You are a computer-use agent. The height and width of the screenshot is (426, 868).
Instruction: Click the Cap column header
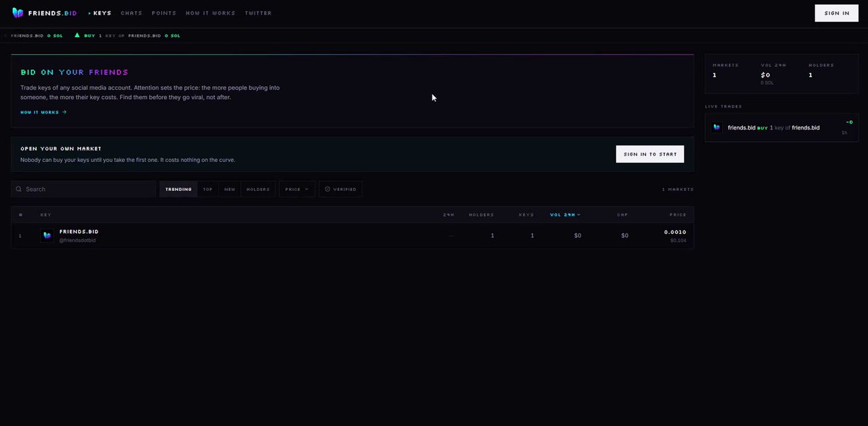(622, 215)
